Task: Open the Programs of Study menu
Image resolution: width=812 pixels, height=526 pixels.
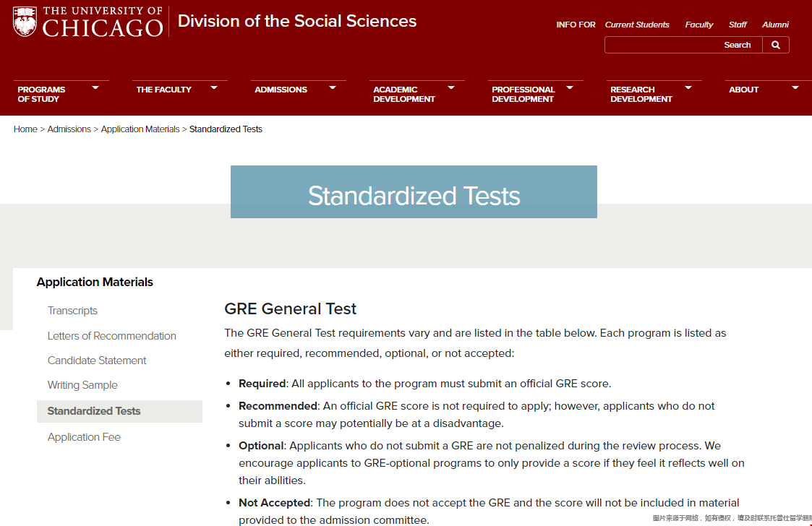Action: tap(41, 94)
